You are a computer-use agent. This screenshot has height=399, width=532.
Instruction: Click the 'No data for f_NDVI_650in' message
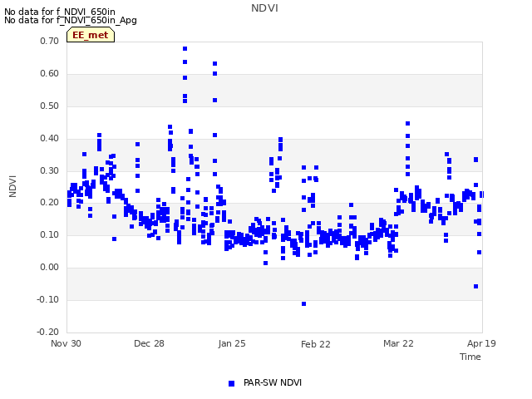tap(60, 12)
